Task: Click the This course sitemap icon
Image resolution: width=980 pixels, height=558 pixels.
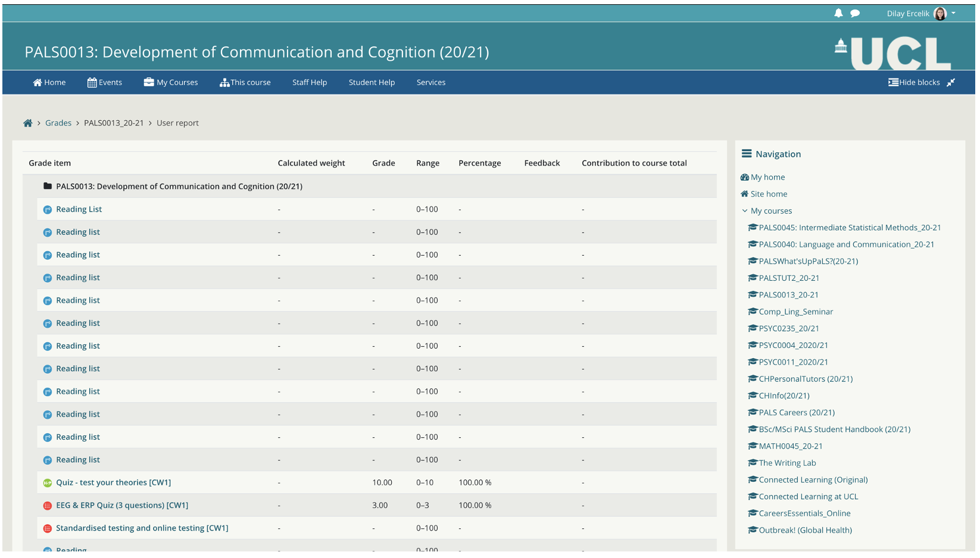Action: pos(224,83)
